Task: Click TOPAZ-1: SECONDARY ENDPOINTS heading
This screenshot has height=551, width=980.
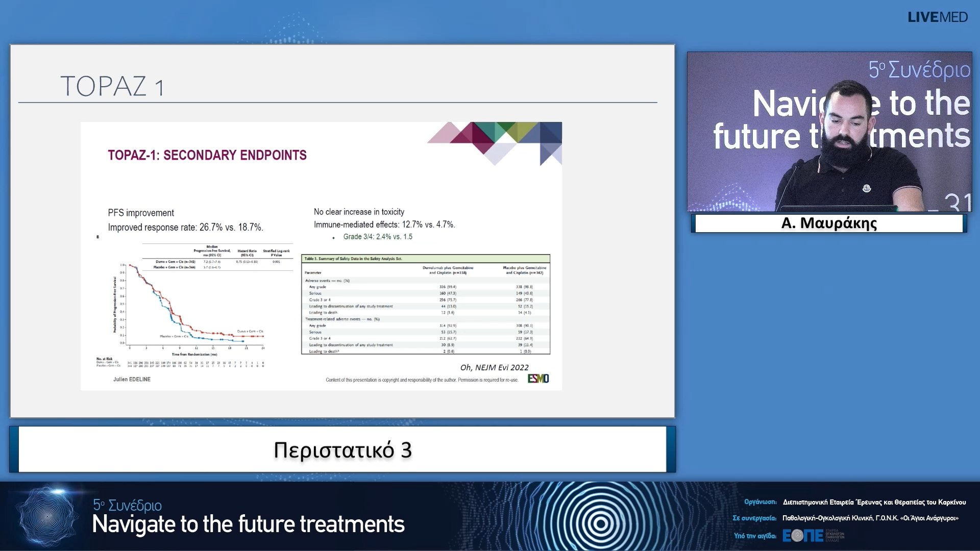Action: pyautogui.click(x=207, y=155)
